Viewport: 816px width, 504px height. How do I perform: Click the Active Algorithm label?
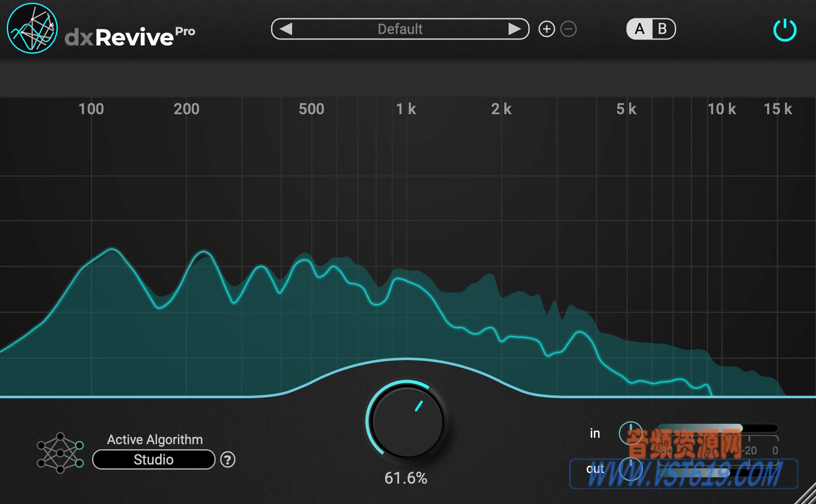tap(155, 439)
